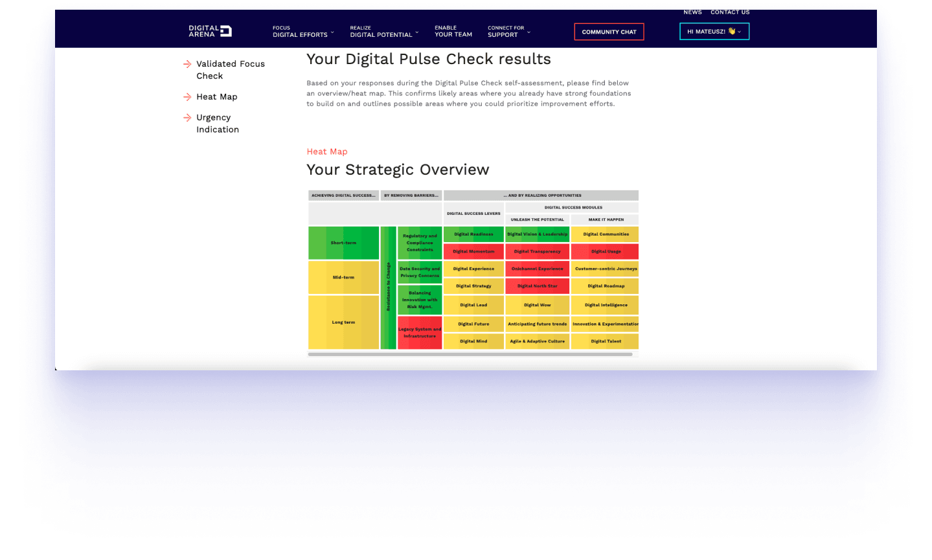Viewport: 932px width, 560px height.
Task: Open the Community Chat button
Action: (609, 32)
